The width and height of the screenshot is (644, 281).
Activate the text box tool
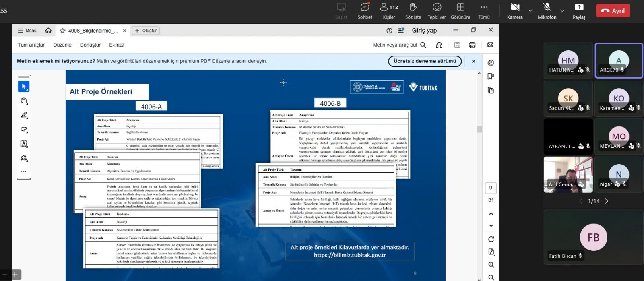tap(24, 144)
